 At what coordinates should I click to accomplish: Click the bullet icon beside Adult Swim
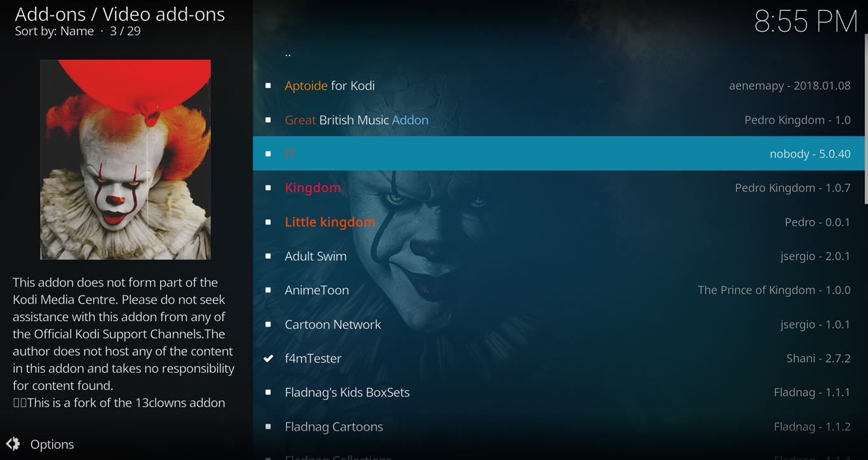pyautogui.click(x=268, y=256)
